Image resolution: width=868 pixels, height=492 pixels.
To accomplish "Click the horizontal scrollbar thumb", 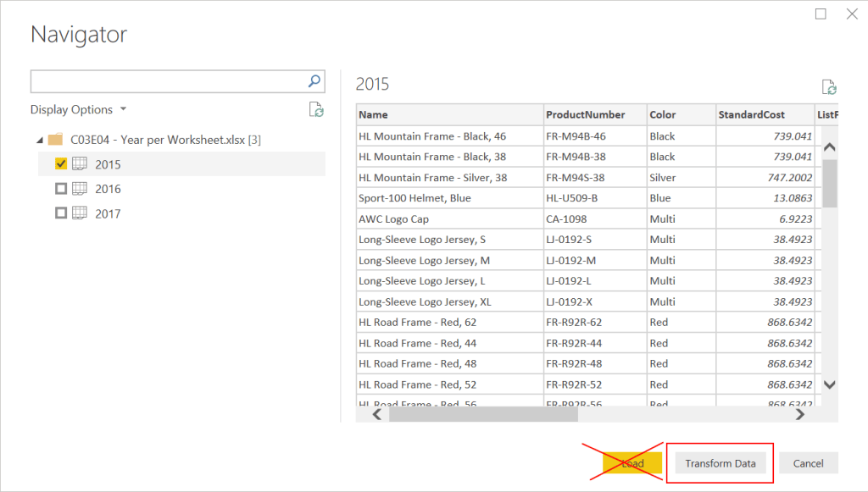I will (x=483, y=415).
